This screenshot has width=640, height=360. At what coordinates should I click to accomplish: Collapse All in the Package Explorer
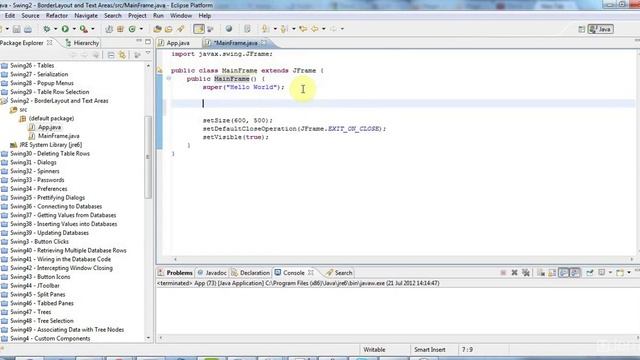(x=111, y=55)
